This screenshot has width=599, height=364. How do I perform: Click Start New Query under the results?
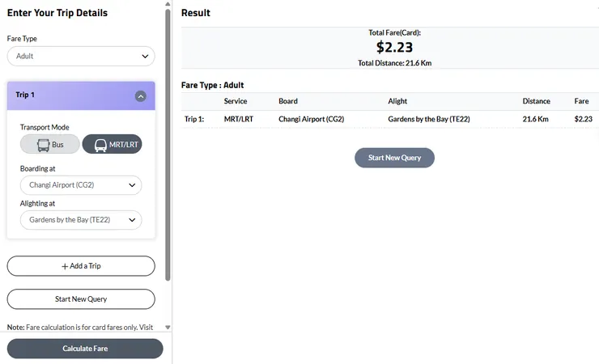(x=394, y=158)
